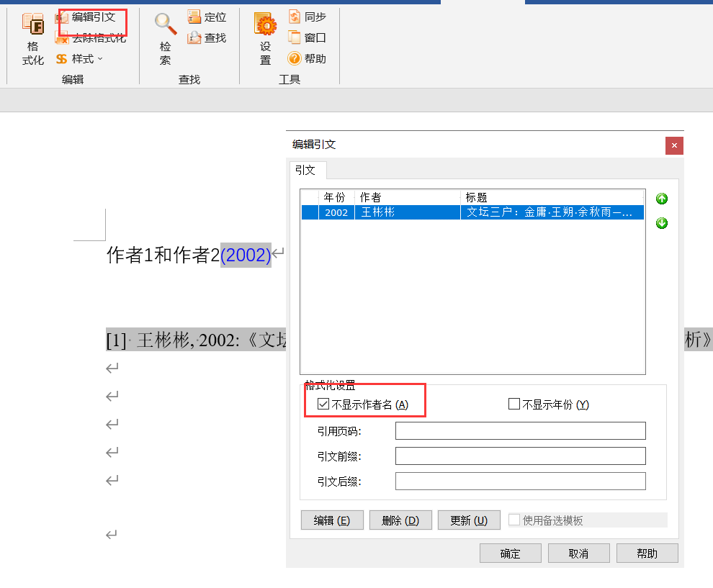Click the 引用页码 input field
Screen dimensions: 713x588
pos(520,431)
